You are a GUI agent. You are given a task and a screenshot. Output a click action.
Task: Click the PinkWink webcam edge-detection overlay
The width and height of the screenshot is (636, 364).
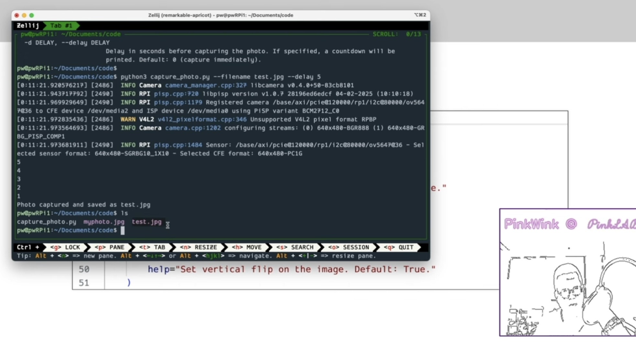tap(567, 272)
